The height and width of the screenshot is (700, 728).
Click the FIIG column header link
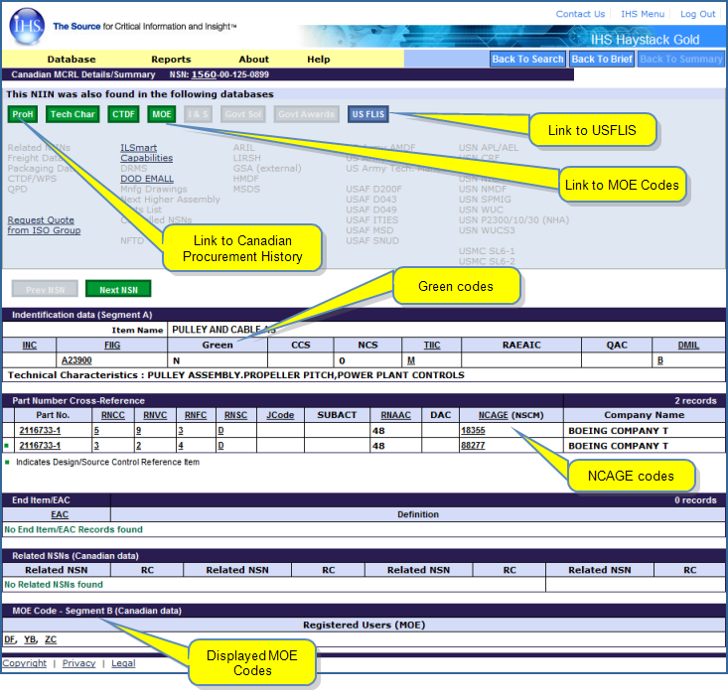click(112, 346)
